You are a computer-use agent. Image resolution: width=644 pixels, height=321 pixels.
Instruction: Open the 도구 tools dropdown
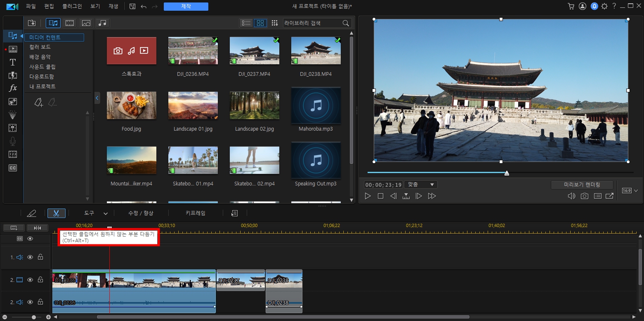coord(96,213)
